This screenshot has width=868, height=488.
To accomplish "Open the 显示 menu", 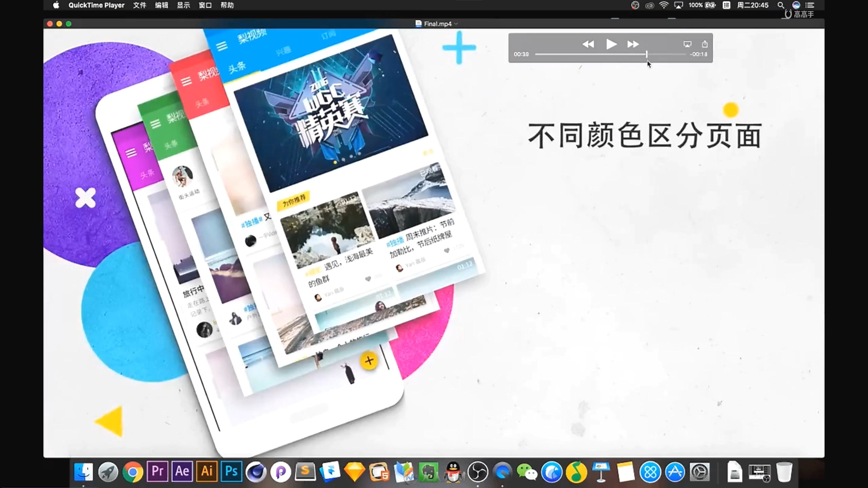I will (x=183, y=5).
